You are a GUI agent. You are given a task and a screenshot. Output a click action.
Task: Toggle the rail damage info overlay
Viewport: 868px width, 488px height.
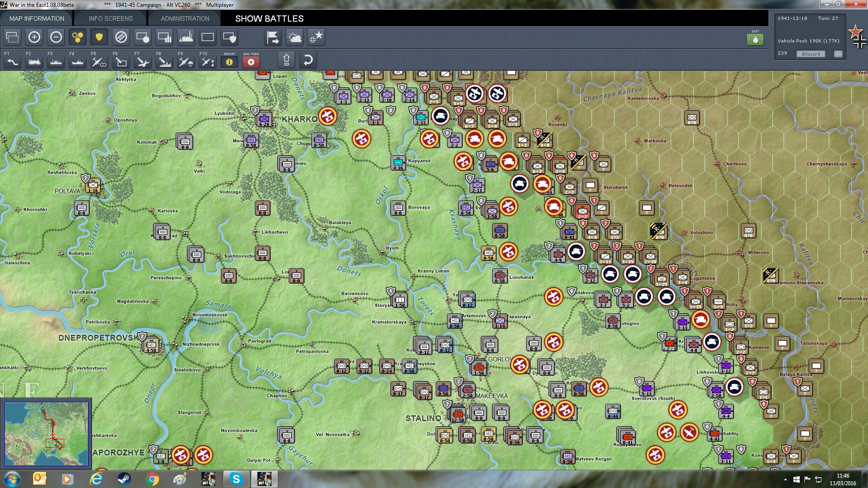(x=121, y=37)
